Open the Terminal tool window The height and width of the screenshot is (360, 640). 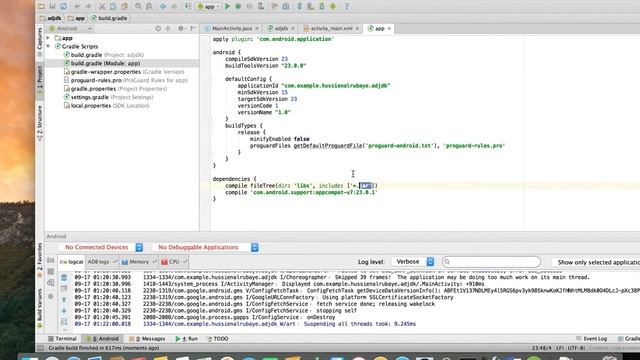tap(62, 339)
